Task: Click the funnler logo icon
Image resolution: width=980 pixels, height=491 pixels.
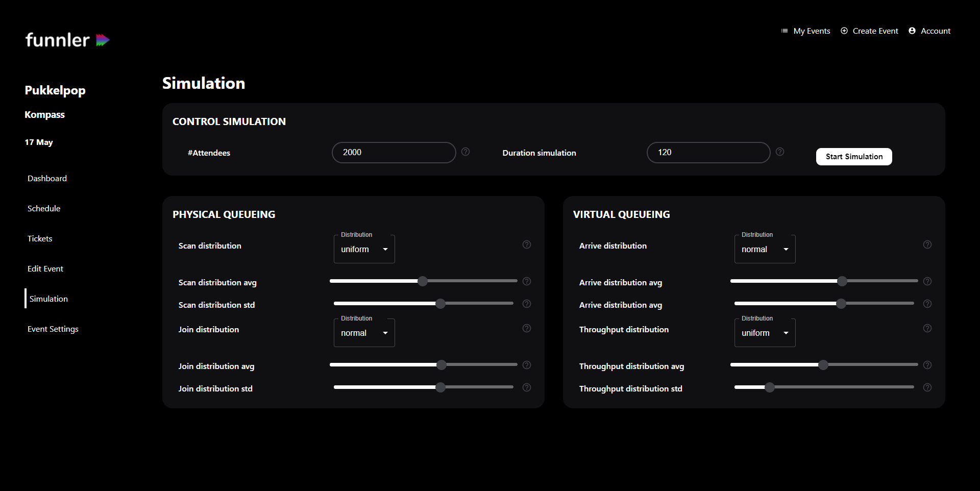Action: click(103, 40)
